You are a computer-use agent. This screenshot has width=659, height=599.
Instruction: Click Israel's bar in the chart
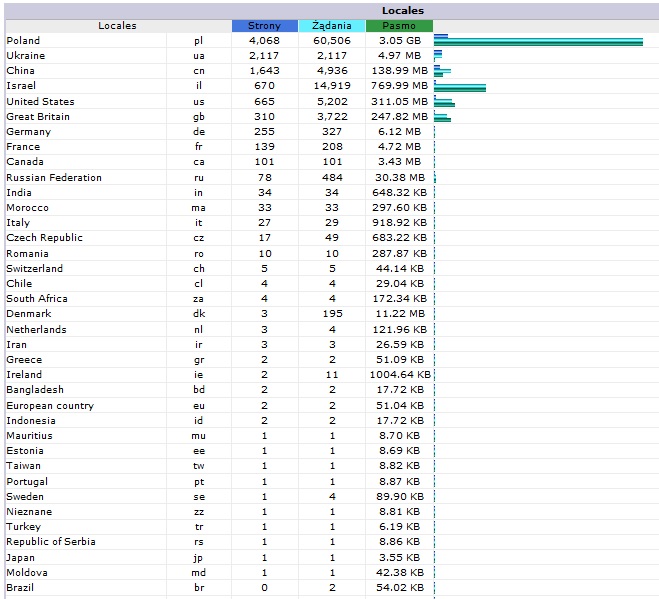click(x=460, y=87)
